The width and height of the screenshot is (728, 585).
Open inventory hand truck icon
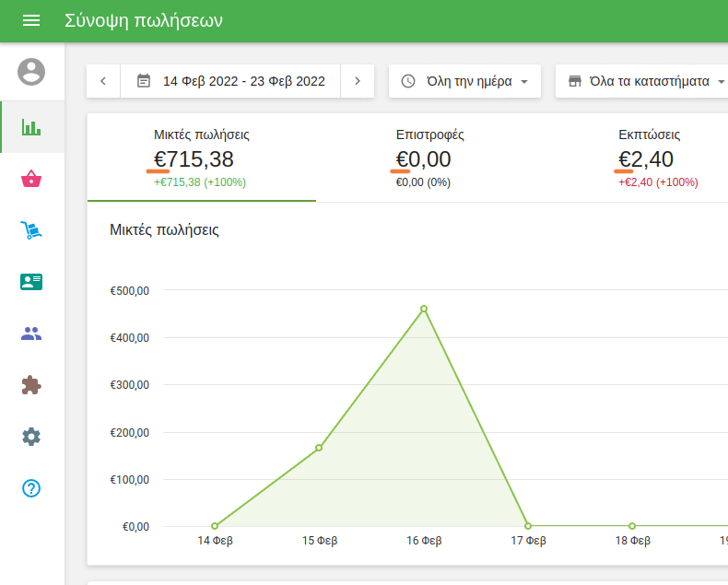[x=31, y=230]
